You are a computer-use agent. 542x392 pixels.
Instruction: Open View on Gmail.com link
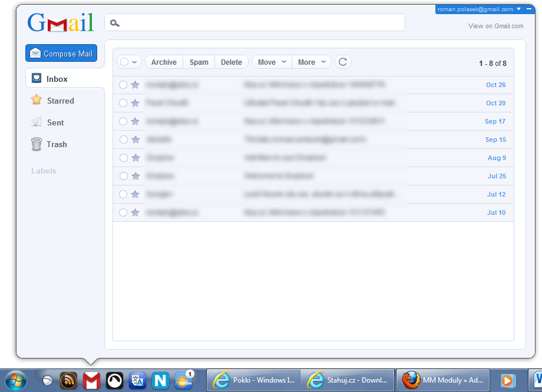point(495,26)
